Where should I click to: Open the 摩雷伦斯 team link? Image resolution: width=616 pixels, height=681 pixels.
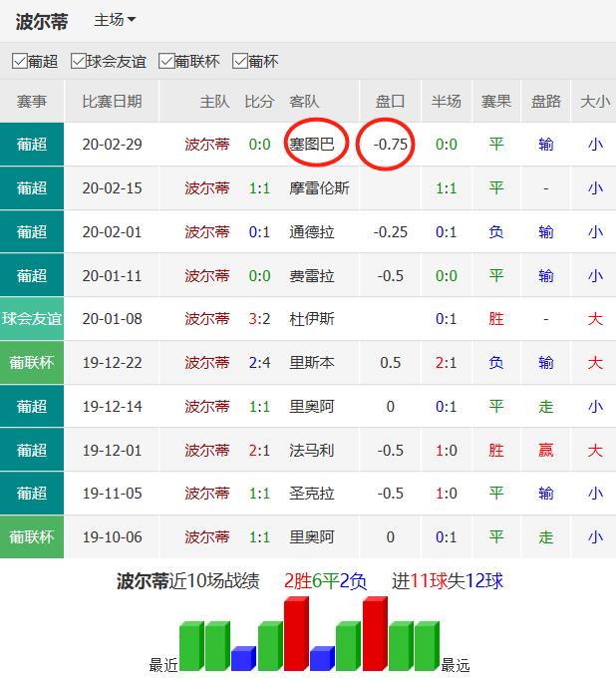click(x=319, y=188)
